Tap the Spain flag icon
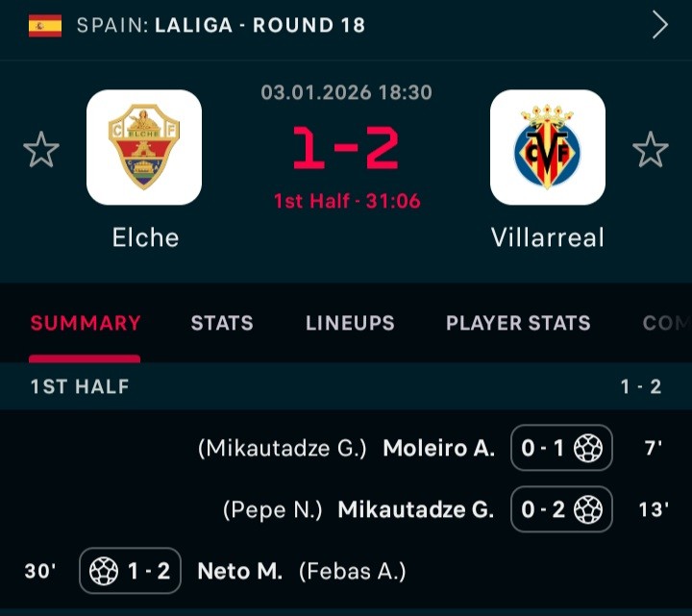This screenshot has height=616, width=692. [45, 25]
